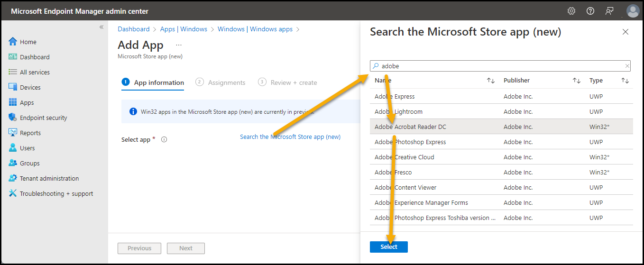Click the Previous button
Viewport: 644px width, 265px height.
click(139, 248)
